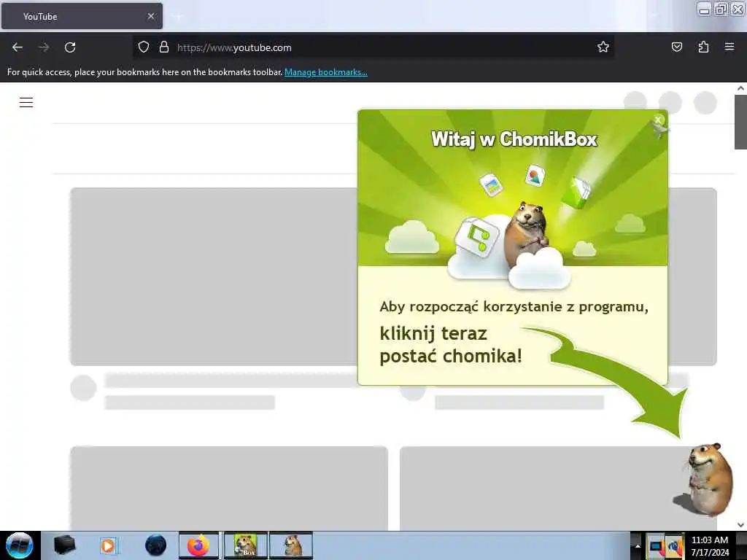The width and height of the screenshot is (747, 560).
Task: Open the ChomikBox taskbar button
Action: coord(246,545)
